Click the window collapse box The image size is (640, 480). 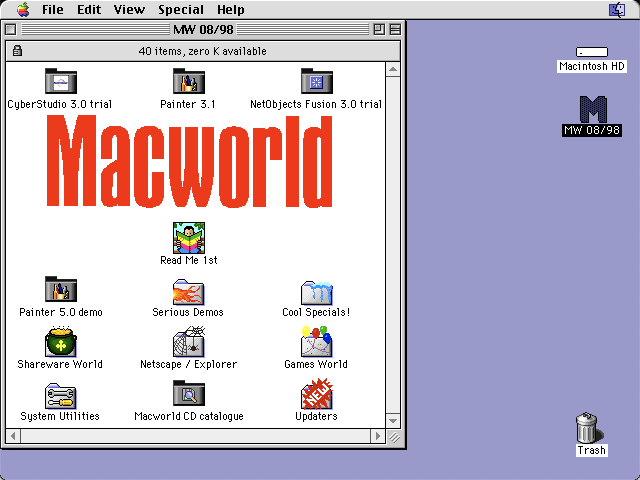pyautogui.click(x=395, y=29)
